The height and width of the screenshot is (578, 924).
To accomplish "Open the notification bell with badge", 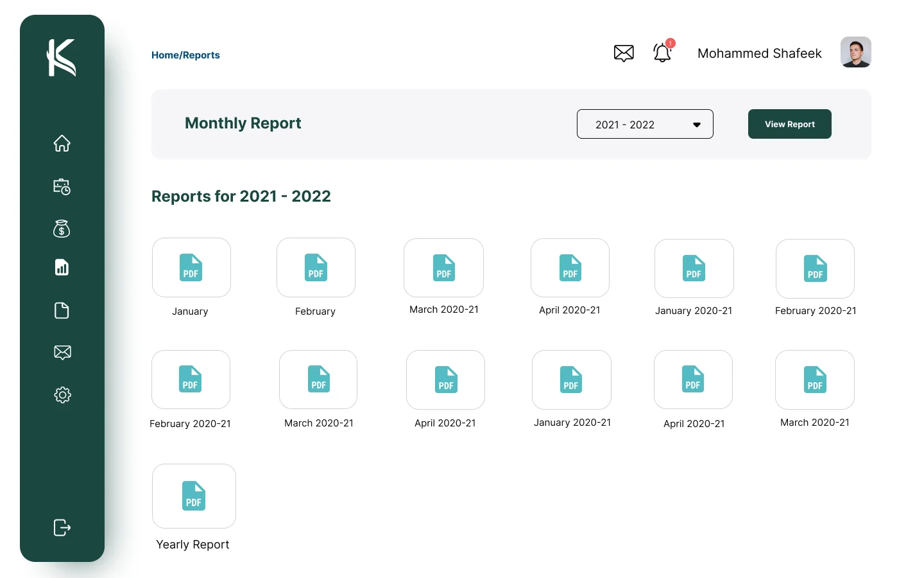I will [663, 51].
